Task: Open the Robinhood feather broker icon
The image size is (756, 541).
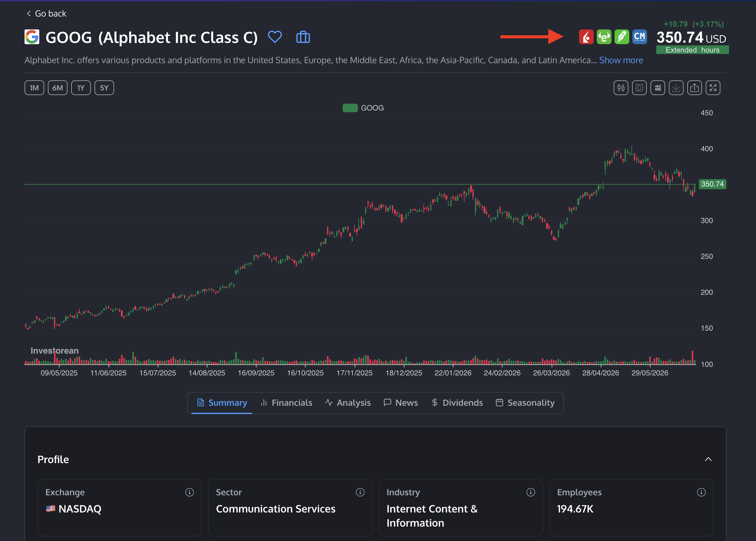Action: pos(621,37)
